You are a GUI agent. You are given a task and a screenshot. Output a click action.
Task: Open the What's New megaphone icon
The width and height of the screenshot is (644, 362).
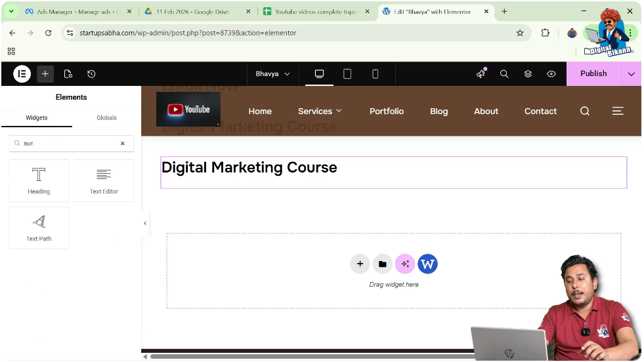coord(481,74)
